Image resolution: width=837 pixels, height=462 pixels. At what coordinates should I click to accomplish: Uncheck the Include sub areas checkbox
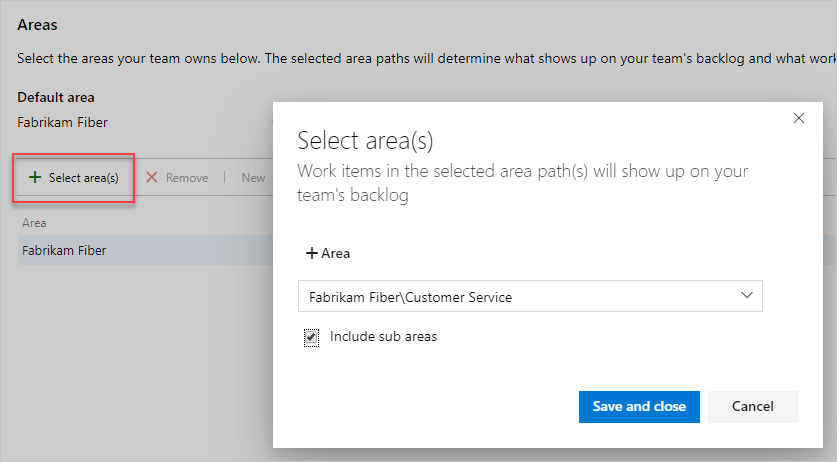click(x=311, y=337)
